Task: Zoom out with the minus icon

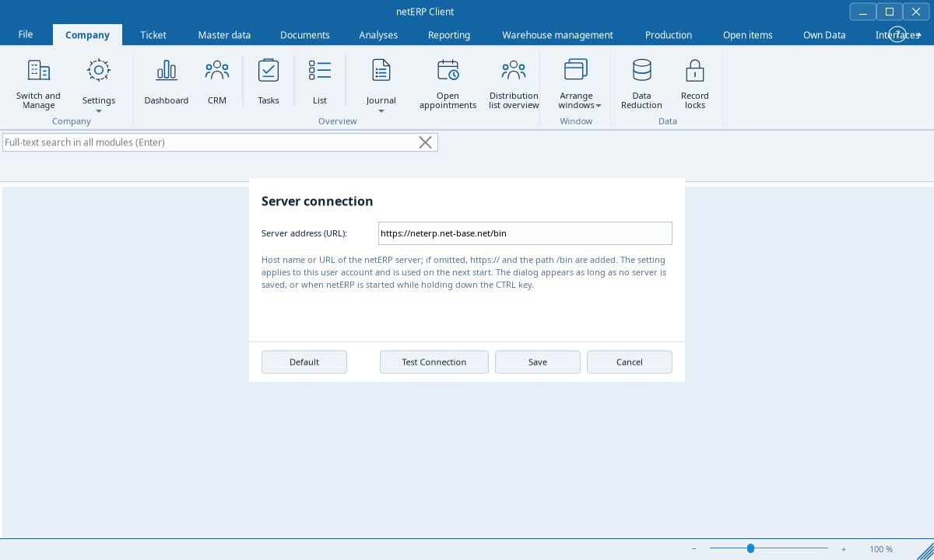Action: point(694,549)
